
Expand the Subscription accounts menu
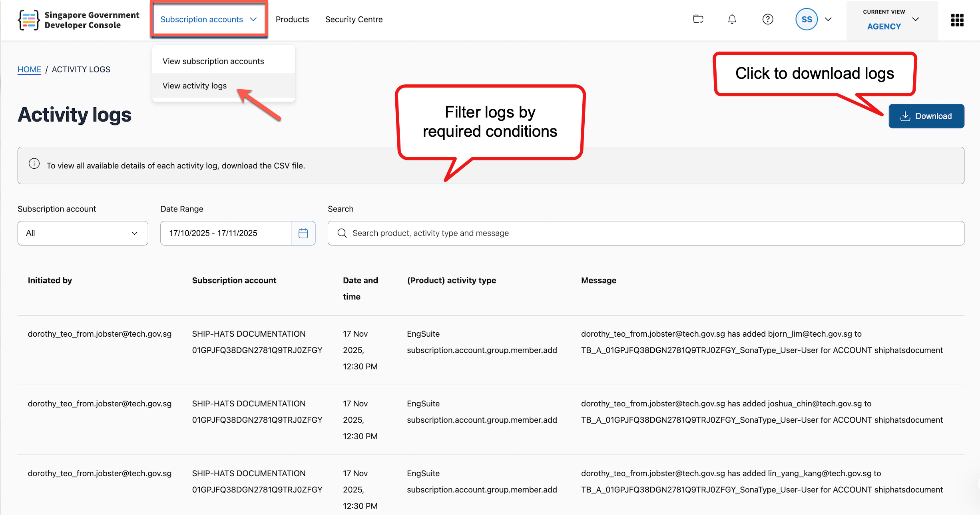point(209,19)
